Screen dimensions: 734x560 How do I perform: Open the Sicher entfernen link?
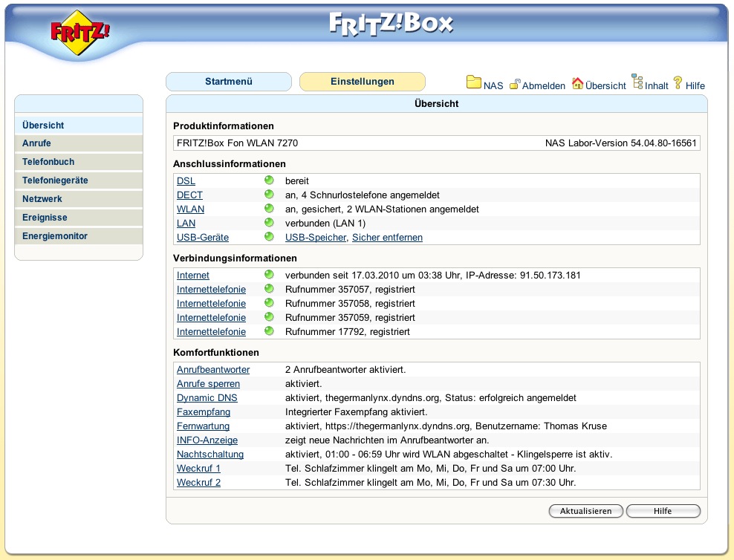pyautogui.click(x=387, y=238)
